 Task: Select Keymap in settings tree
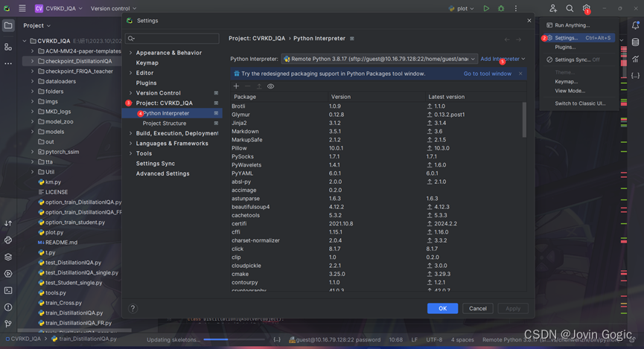(147, 63)
